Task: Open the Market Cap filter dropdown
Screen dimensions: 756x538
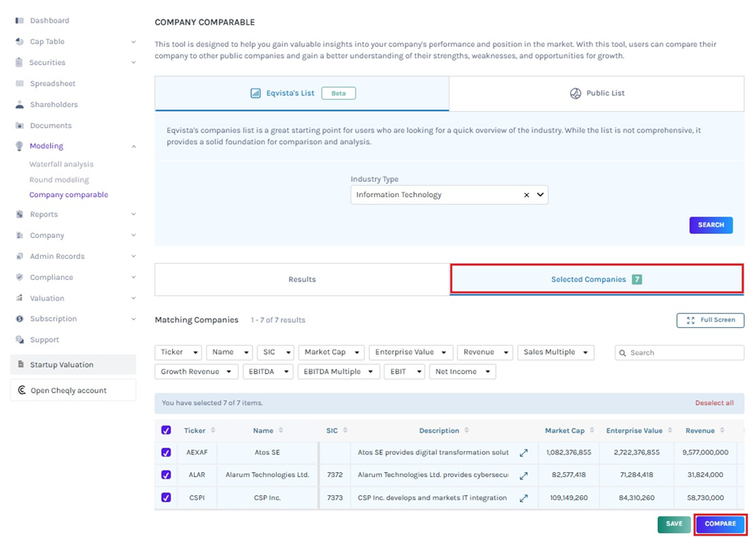Action: tap(331, 352)
